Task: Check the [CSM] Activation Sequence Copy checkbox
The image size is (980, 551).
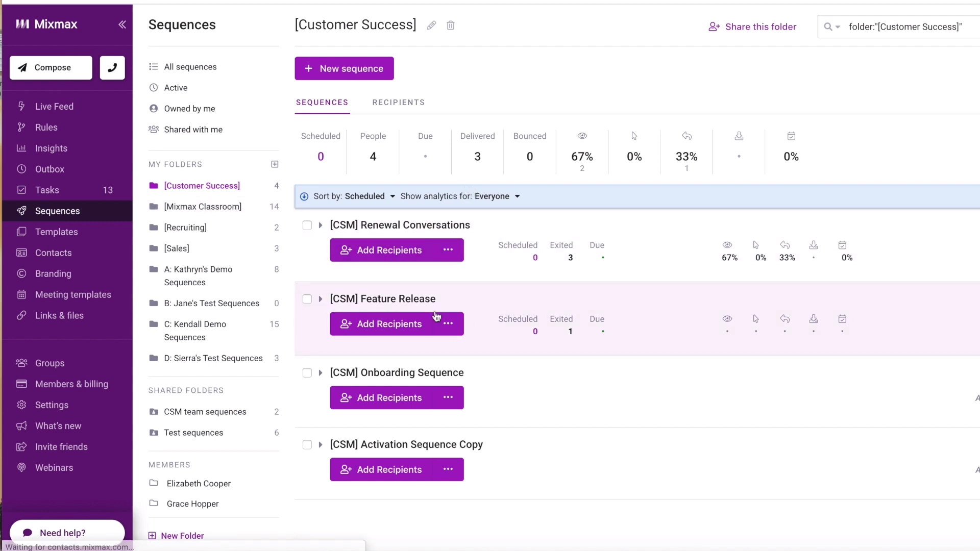Action: [x=307, y=445]
